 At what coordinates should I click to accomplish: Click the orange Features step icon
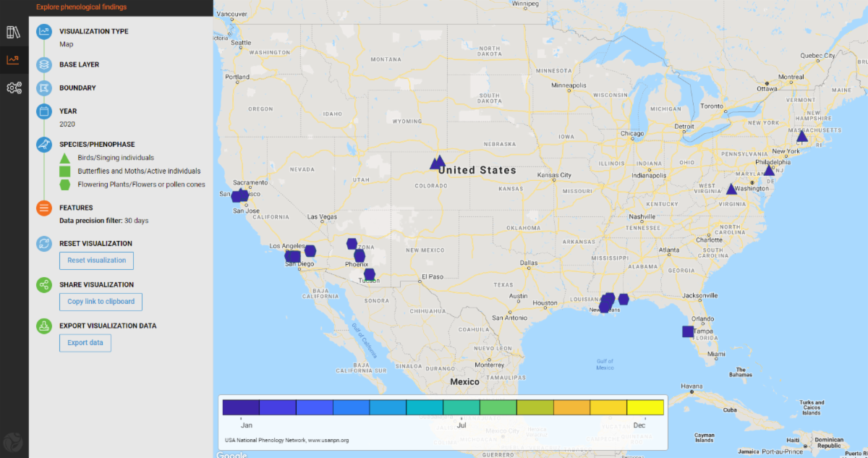coord(44,208)
